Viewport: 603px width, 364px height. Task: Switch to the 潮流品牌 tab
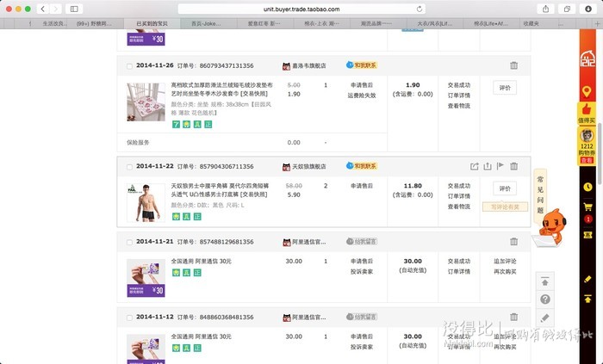tap(378, 23)
